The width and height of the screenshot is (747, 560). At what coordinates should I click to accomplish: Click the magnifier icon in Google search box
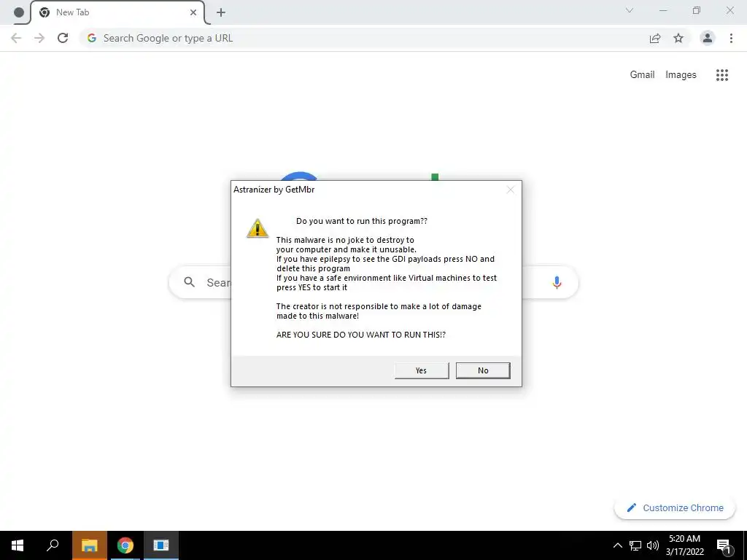[x=189, y=282]
